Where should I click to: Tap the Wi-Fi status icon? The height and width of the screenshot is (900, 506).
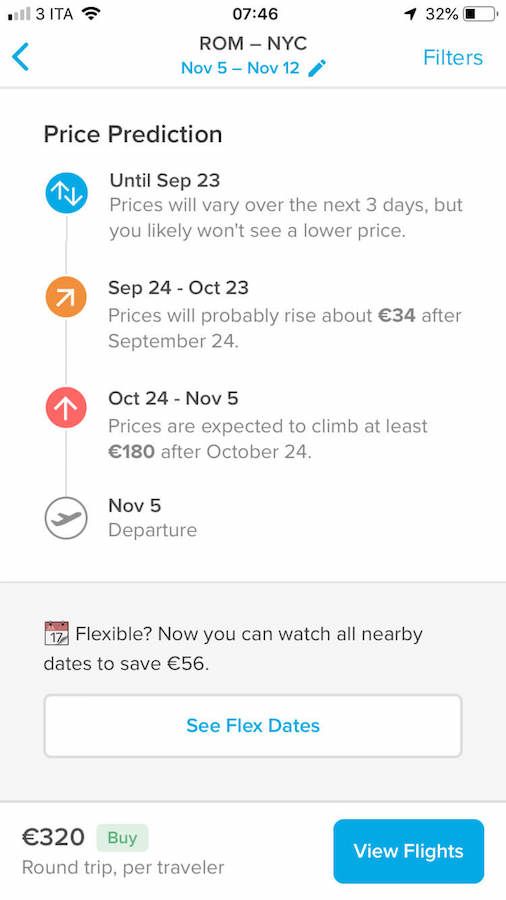pos(91,13)
